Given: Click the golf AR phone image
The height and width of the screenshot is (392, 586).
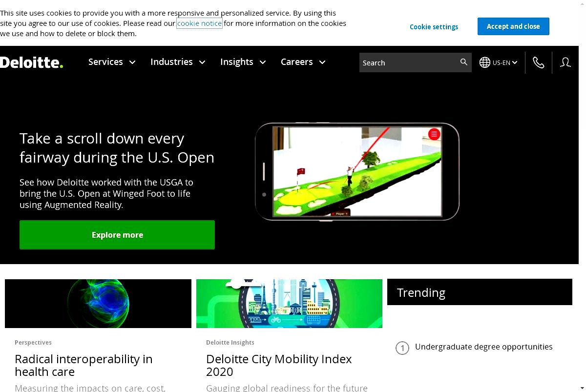Looking at the screenshot, I should [x=357, y=171].
